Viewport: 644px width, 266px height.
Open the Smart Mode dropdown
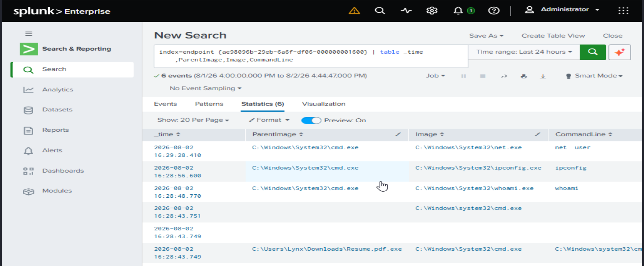[594, 76]
